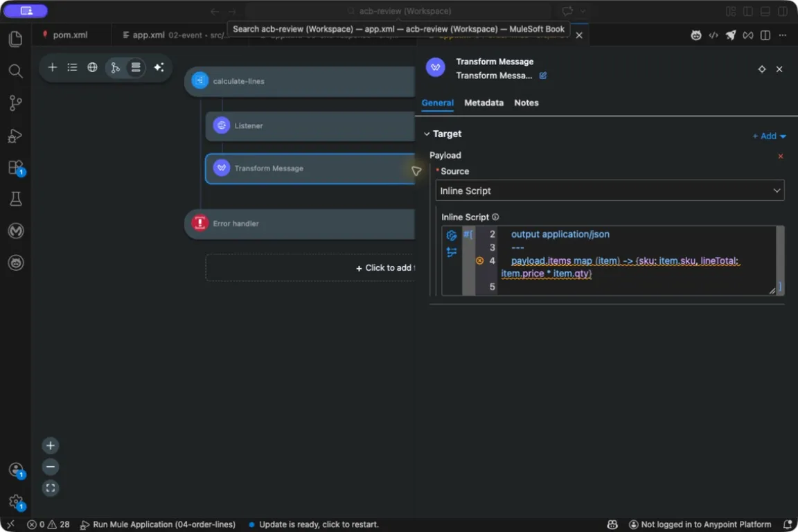Toggle the bottom panel from title bar

[x=765, y=11]
